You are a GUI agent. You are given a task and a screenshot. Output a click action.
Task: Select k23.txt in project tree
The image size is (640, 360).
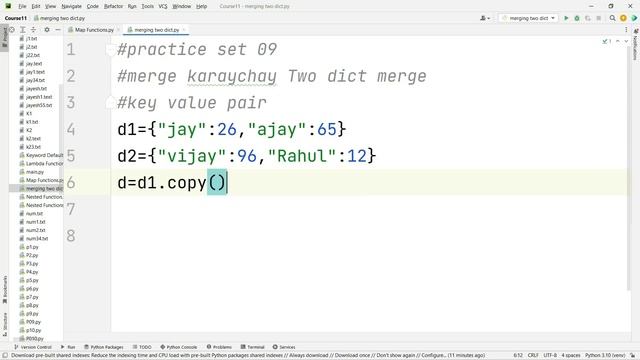33,147
